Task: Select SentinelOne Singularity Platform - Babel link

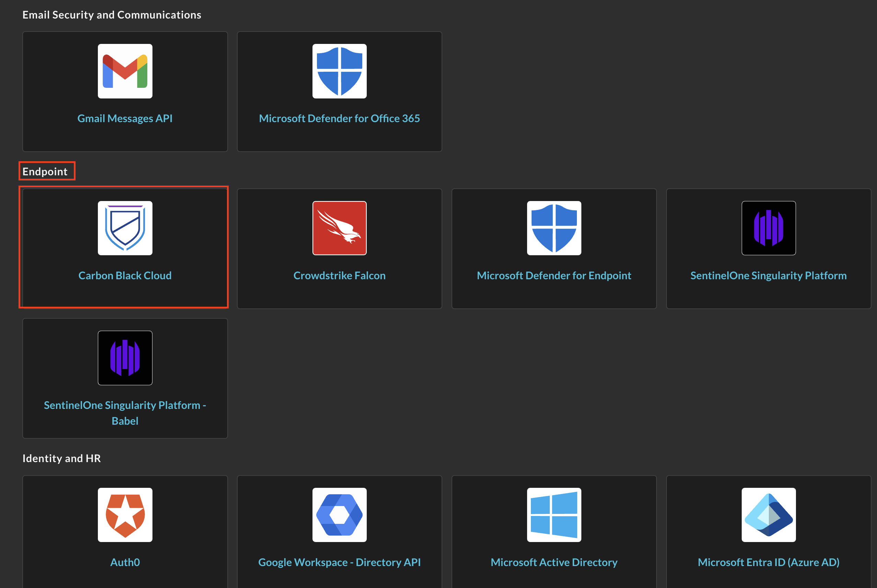Action: click(x=125, y=413)
